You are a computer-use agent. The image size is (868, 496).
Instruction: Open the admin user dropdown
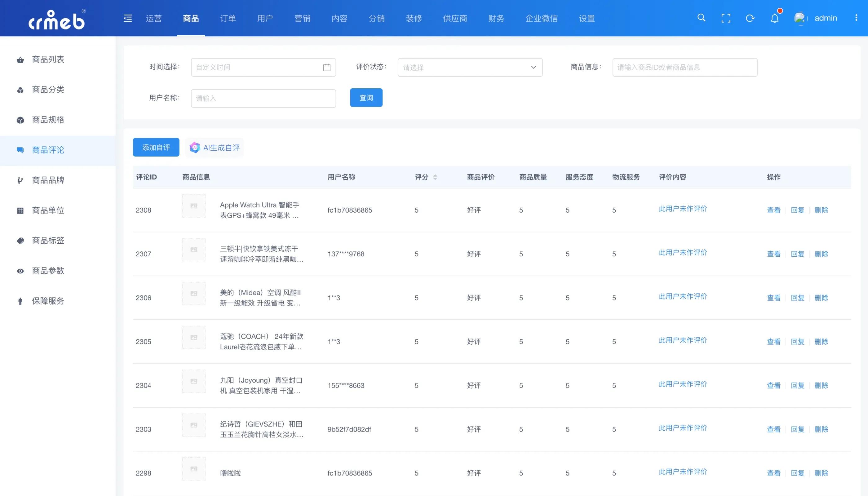tap(826, 18)
